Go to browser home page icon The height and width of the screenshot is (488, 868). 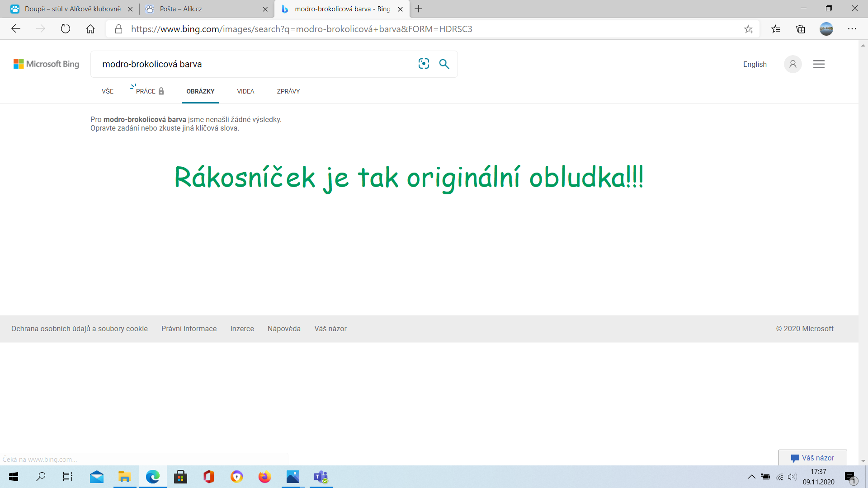[x=90, y=29]
